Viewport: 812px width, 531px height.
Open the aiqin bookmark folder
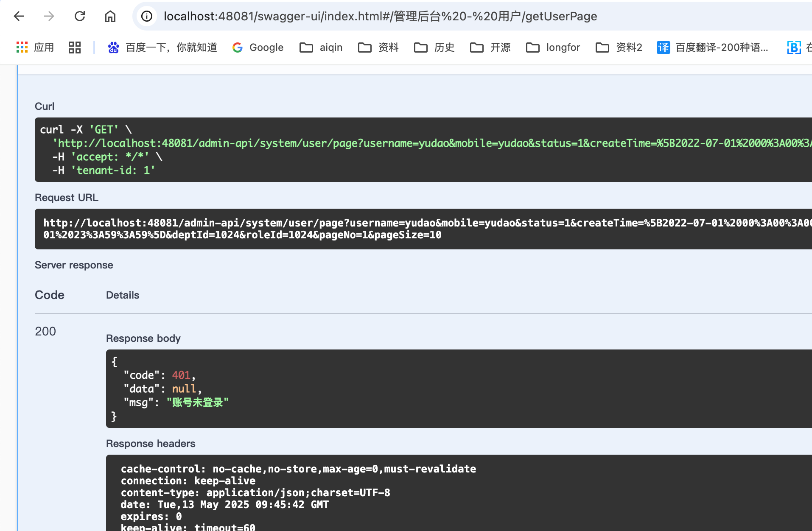click(x=321, y=47)
